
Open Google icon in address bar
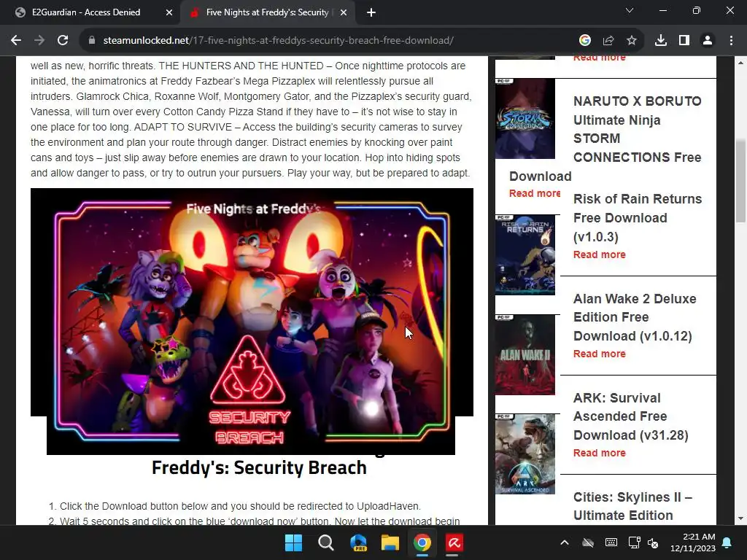click(x=585, y=41)
